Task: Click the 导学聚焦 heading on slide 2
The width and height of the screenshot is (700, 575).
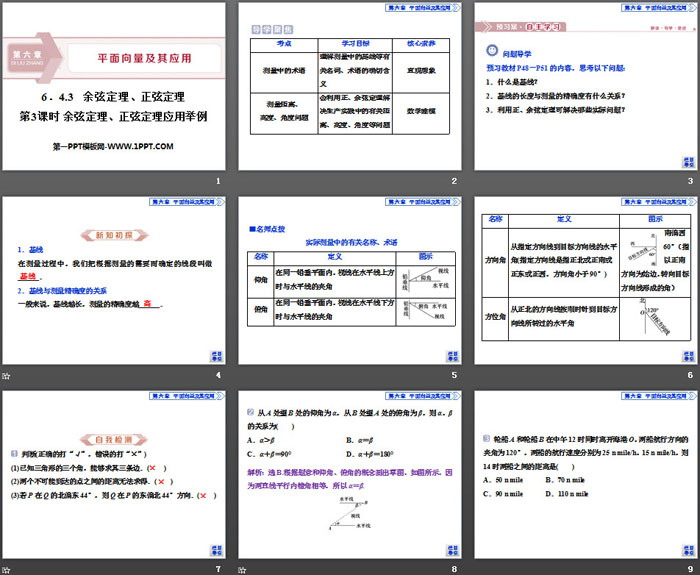Action: click(x=272, y=30)
